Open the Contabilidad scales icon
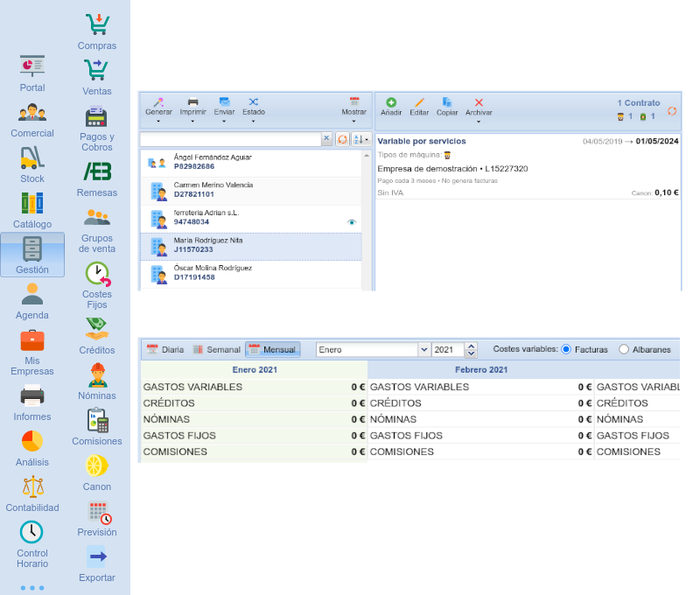This screenshot has height=595, width=700. point(32,487)
